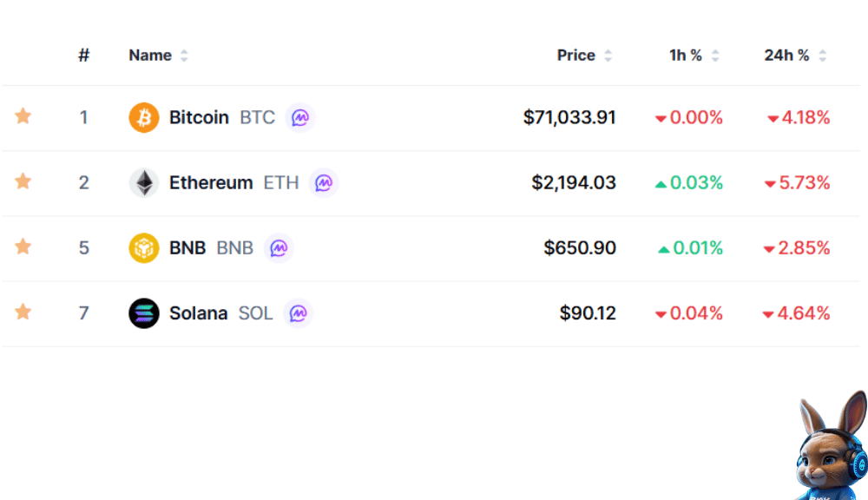Sort the table by Price column arrows
868x500 pixels.
[608, 55]
